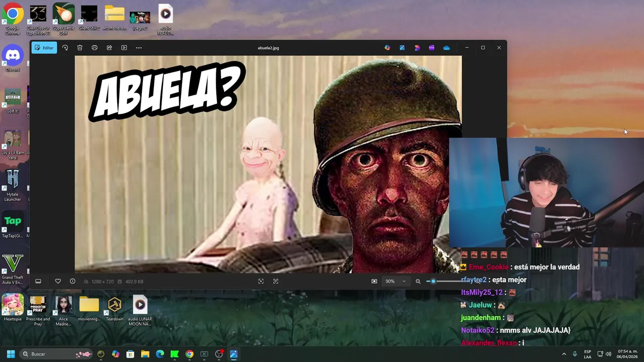
Task: Open Silent Still 2 desktop shortcut
Action: pyautogui.click(x=89, y=18)
